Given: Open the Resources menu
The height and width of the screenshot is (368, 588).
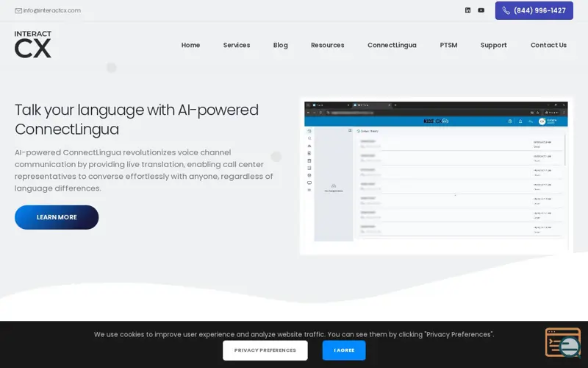Looking at the screenshot, I should [x=327, y=45].
